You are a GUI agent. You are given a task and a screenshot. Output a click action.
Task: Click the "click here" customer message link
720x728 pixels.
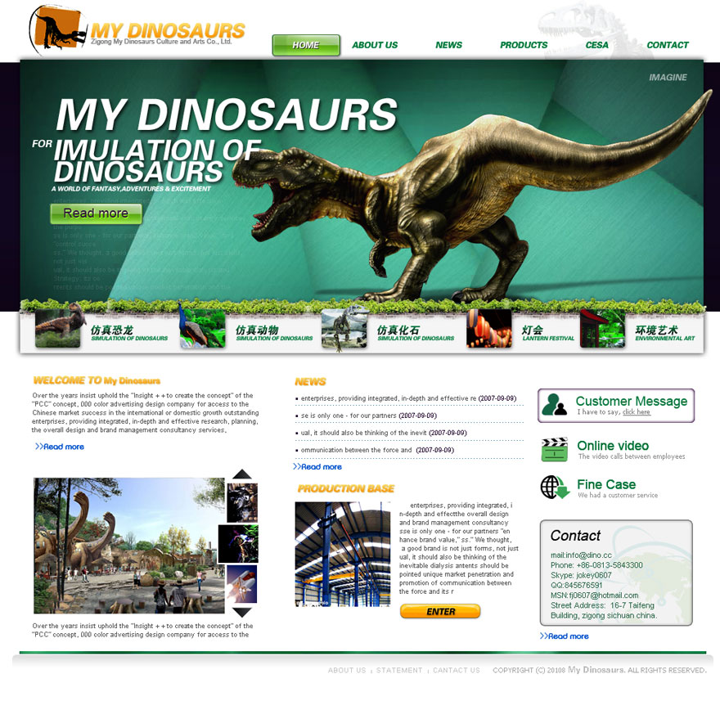[636, 412]
